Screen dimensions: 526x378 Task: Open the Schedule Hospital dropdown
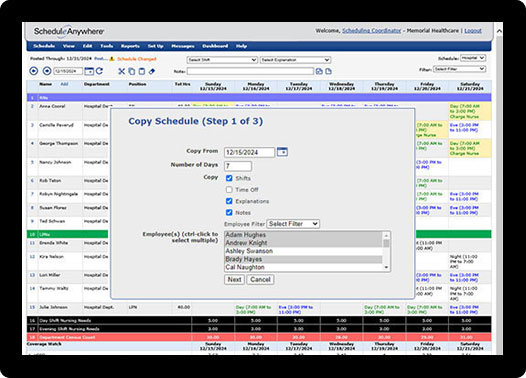tap(473, 58)
